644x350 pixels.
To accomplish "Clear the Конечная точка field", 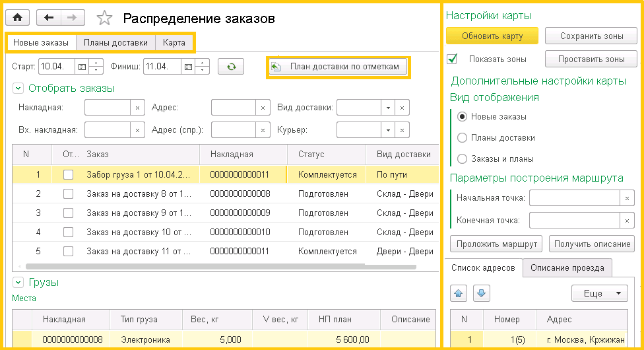I will click(x=627, y=221).
